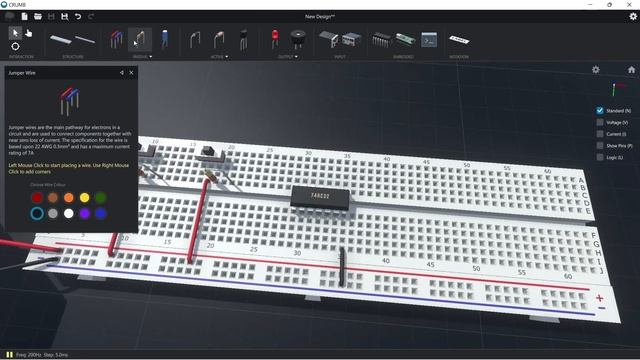Reset camera with the home icon

tap(631, 70)
